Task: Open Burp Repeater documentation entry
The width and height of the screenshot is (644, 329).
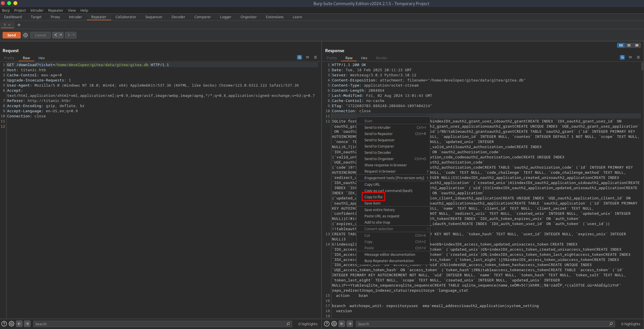Action: coord(393,261)
